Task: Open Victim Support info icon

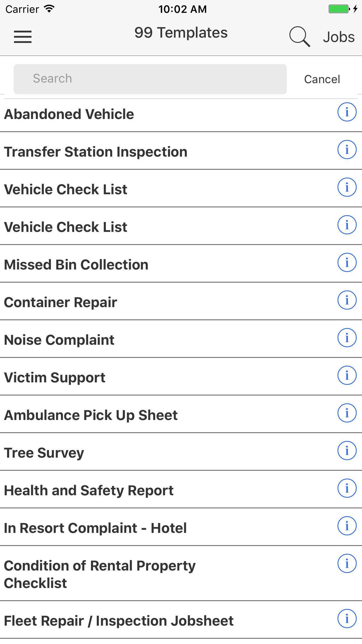Action: pyautogui.click(x=347, y=375)
